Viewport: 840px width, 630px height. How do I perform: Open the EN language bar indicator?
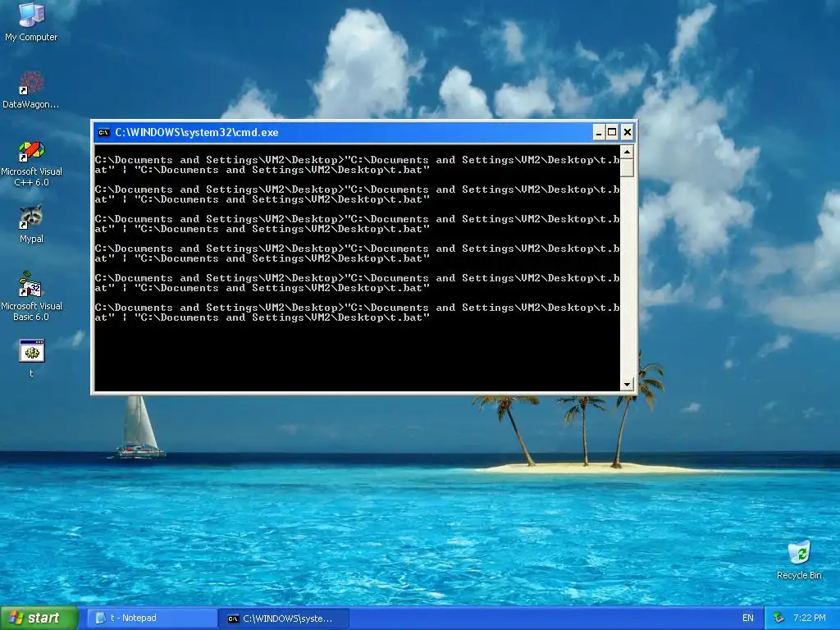point(748,619)
